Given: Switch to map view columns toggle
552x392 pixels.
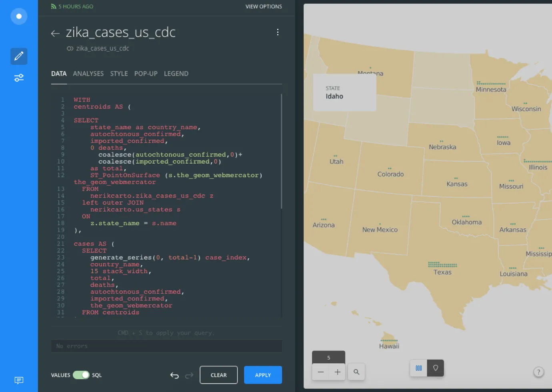Looking at the screenshot, I should pyautogui.click(x=418, y=368).
